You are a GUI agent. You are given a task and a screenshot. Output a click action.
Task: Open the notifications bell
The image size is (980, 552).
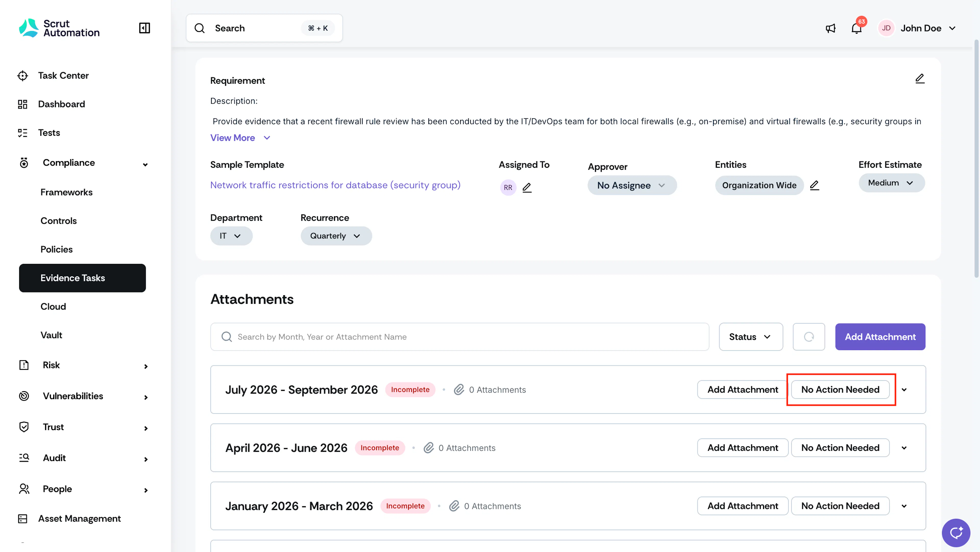point(856,28)
